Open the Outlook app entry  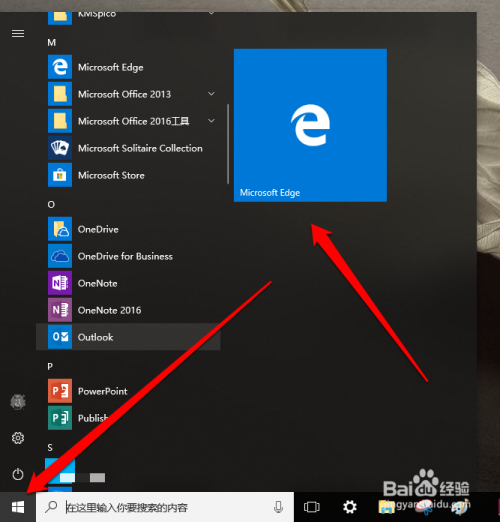(x=128, y=337)
